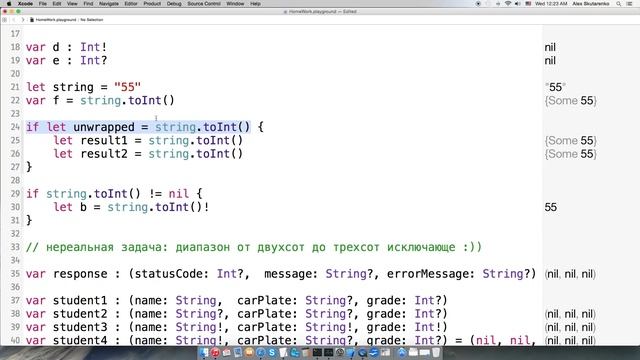The height and width of the screenshot is (360, 640).
Task: Place cursor in 'unwrapped' on line 24
Action: coord(104,127)
